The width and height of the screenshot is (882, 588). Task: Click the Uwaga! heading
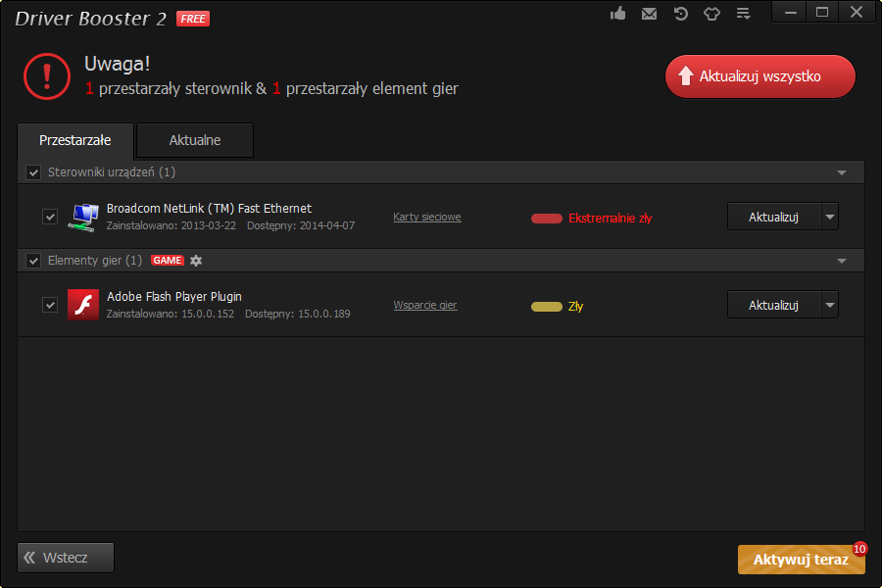tap(117, 64)
